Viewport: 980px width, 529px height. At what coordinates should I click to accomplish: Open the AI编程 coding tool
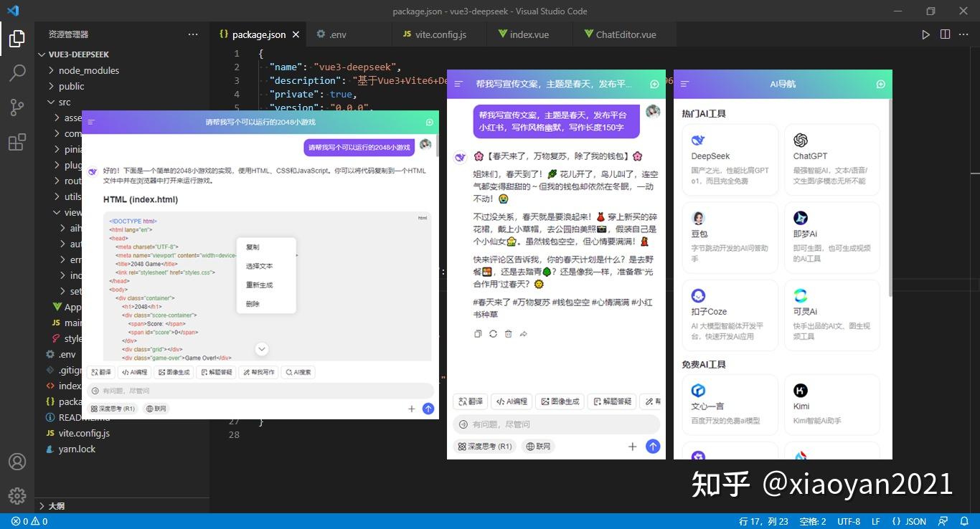coord(512,401)
